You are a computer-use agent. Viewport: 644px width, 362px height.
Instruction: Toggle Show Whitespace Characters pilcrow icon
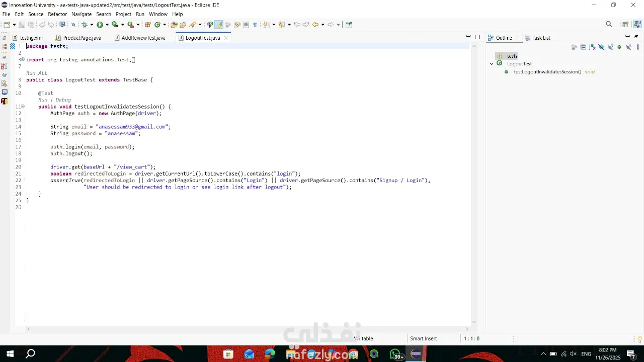pyautogui.click(x=255, y=25)
